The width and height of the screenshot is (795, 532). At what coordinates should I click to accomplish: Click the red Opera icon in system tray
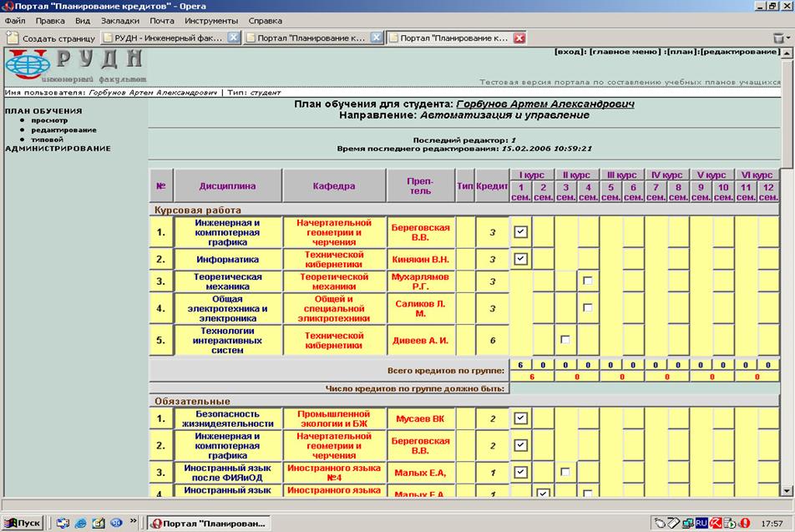point(744,523)
